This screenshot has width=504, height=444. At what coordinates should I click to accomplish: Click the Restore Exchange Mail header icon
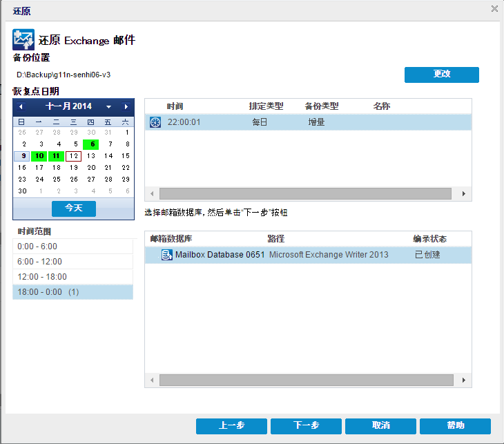pyautogui.click(x=23, y=39)
